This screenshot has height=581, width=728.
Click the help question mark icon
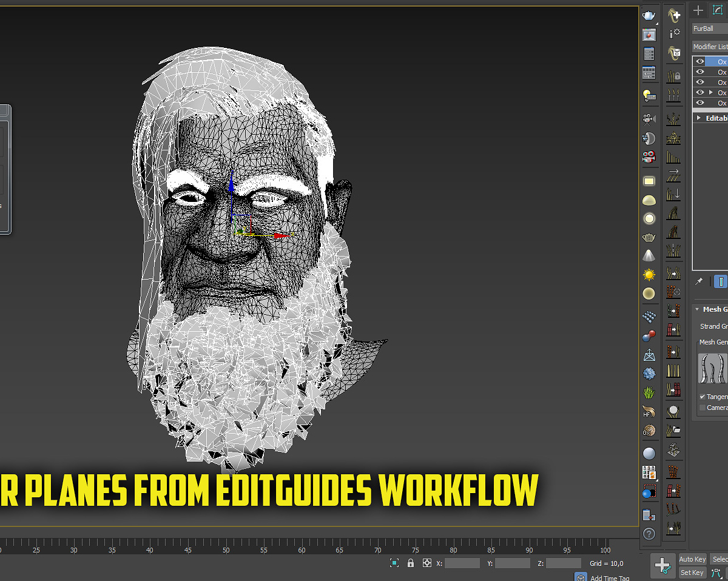[649, 534]
